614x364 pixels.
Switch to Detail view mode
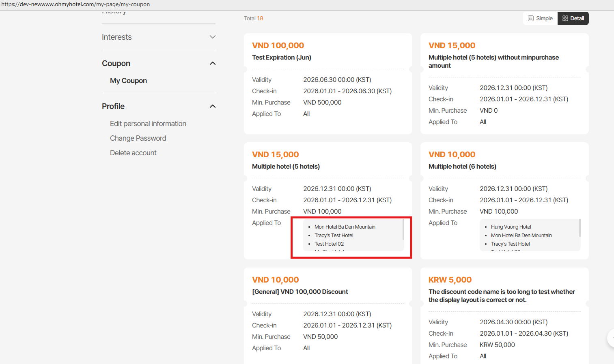click(x=573, y=18)
